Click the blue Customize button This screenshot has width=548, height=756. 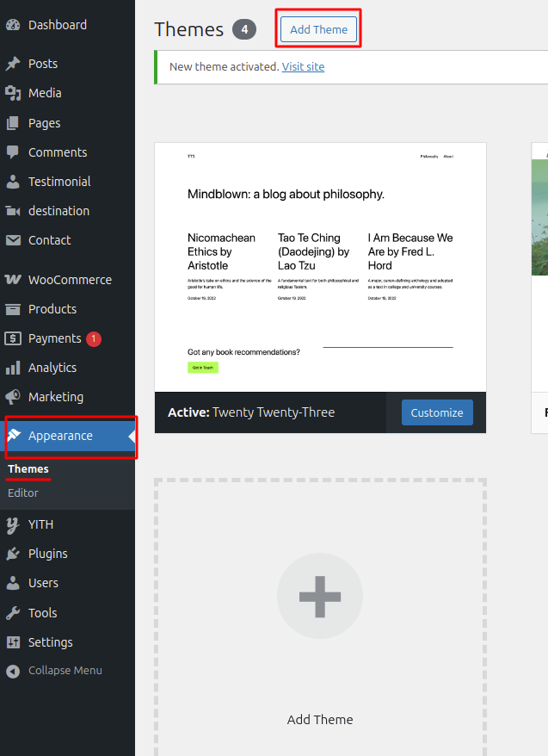[x=437, y=412]
